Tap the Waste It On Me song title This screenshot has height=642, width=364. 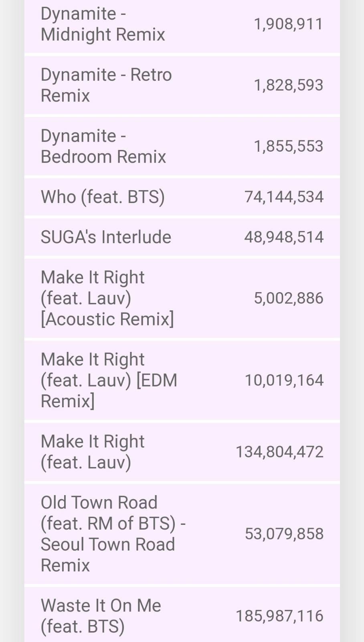101,616
